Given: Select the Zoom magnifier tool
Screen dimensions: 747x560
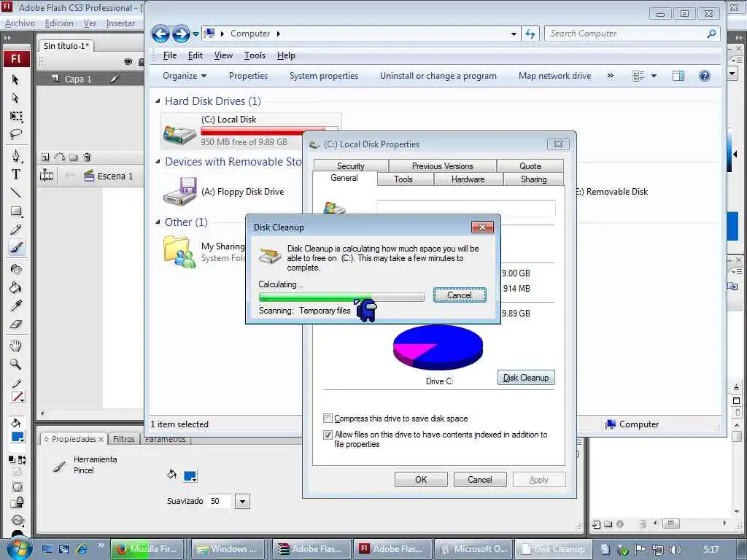Looking at the screenshot, I should (x=16, y=365).
